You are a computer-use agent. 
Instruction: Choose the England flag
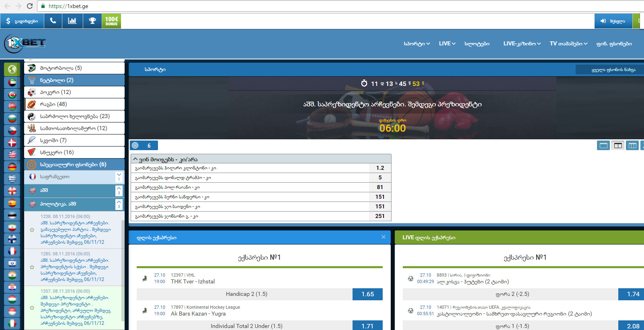pyautogui.click(x=12, y=191)
